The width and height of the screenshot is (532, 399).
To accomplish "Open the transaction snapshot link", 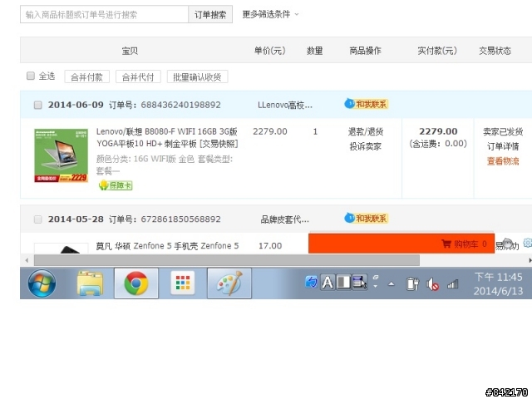I will 219,144.
